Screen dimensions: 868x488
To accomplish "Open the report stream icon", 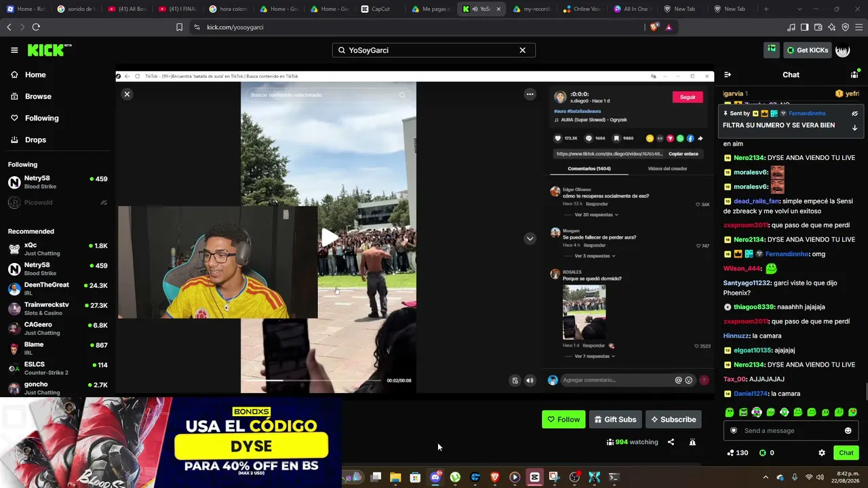I will pyautogui.click(x=692, y=442).
